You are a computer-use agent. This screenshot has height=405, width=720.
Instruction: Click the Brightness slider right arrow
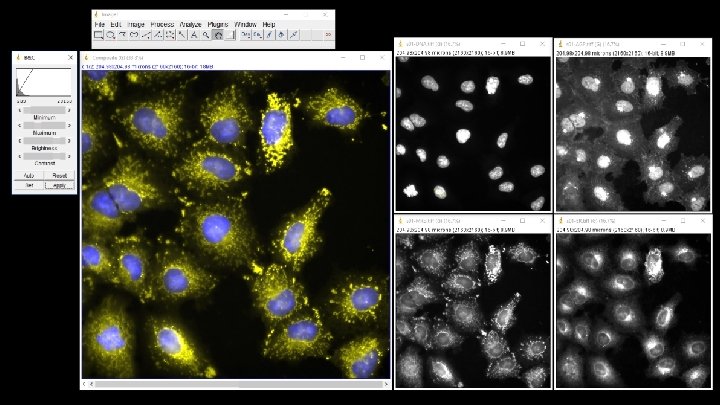click(69, 141)
